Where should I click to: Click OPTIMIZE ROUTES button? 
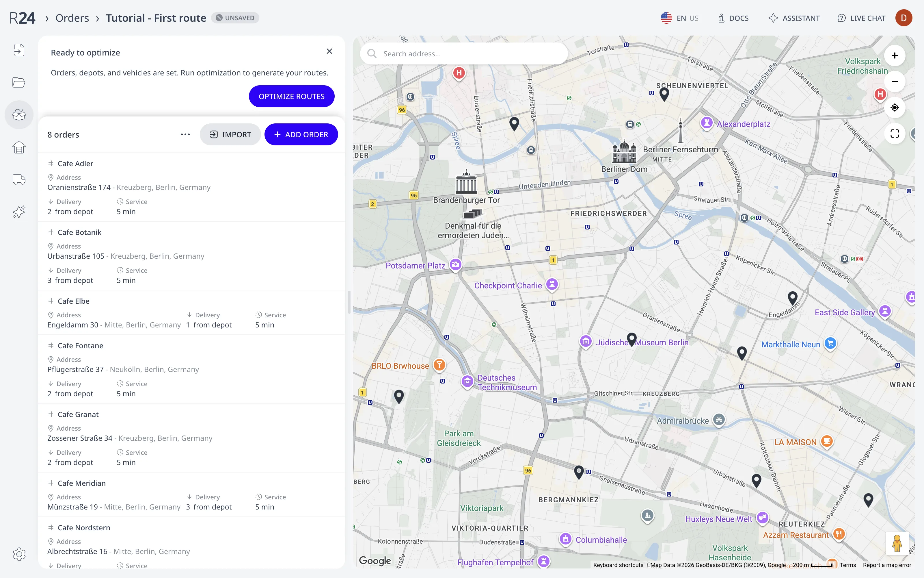point(291,96)
